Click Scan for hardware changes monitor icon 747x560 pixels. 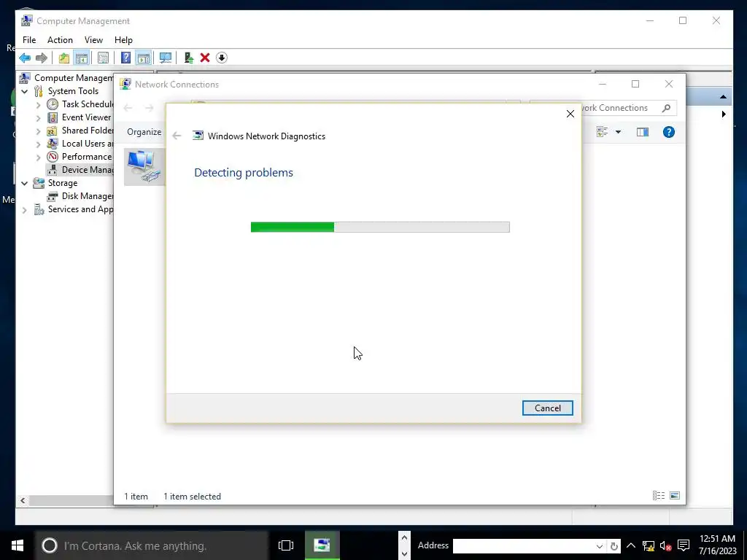point(166,58)
